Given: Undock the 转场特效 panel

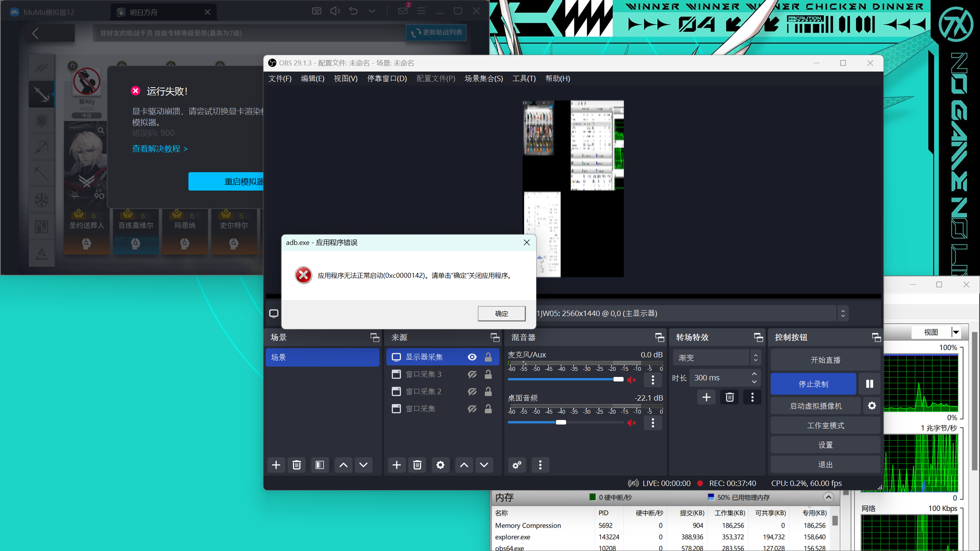Looking at the screenshot, I should tap(758, 337).
